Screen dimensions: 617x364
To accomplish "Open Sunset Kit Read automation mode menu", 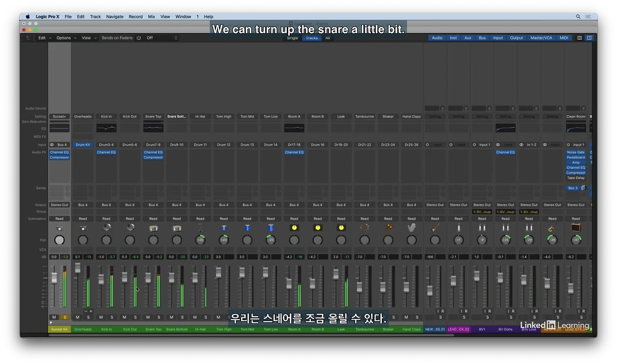I will tap(59, 219).
